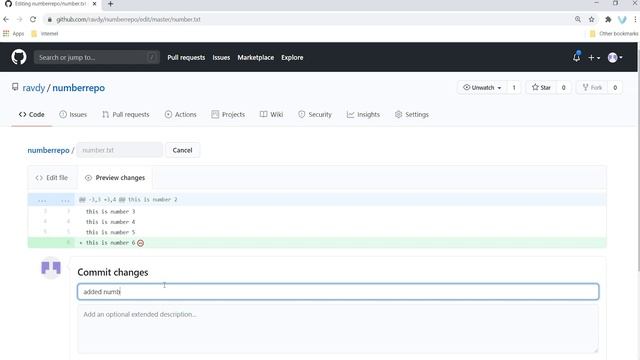Bookmark this page with the star
Screen dimensions: 640x360
click(591, 19)
